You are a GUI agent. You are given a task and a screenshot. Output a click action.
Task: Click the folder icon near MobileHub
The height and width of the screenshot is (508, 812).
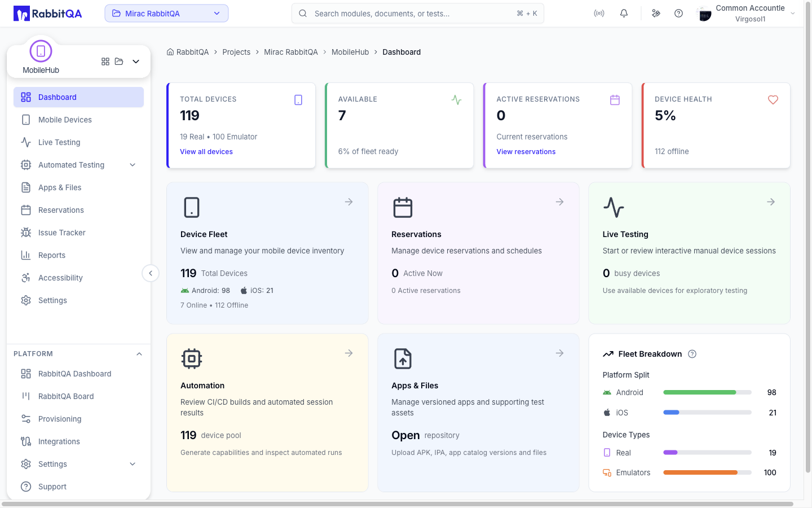119,62
